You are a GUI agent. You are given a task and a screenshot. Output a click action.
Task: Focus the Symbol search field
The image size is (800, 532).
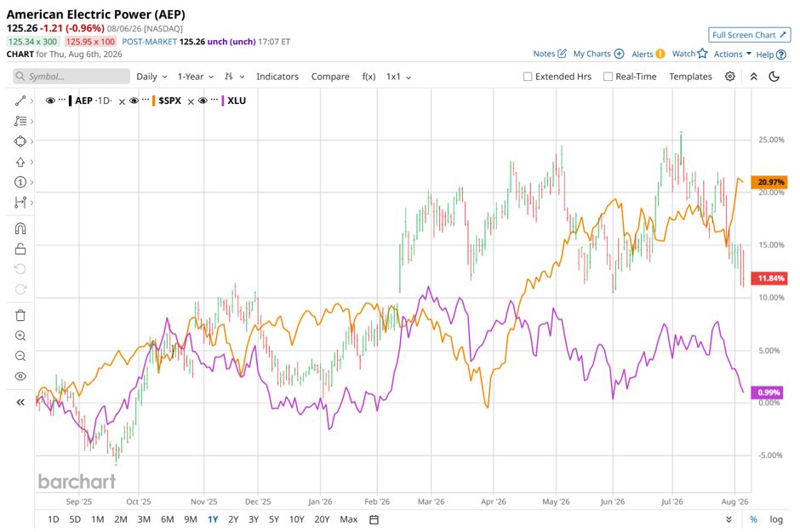coord(71,77)
